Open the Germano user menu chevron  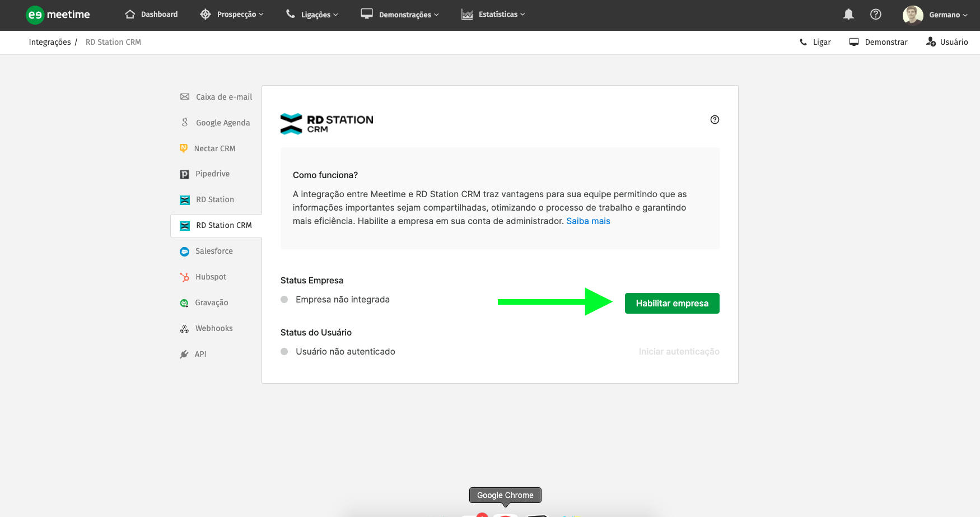coord(965,16)
